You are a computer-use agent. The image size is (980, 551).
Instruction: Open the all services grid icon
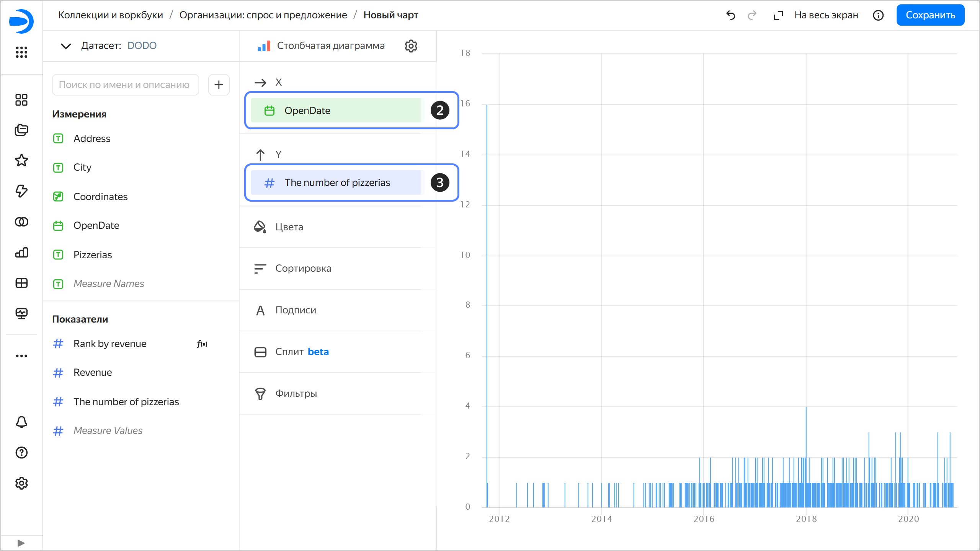21,52
